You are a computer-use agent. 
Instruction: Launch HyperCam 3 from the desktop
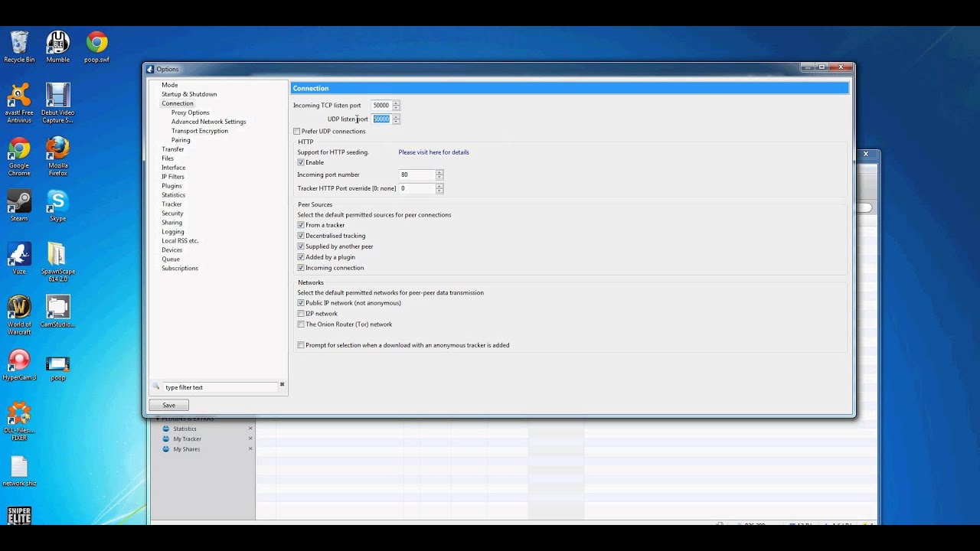coord(19,364)
